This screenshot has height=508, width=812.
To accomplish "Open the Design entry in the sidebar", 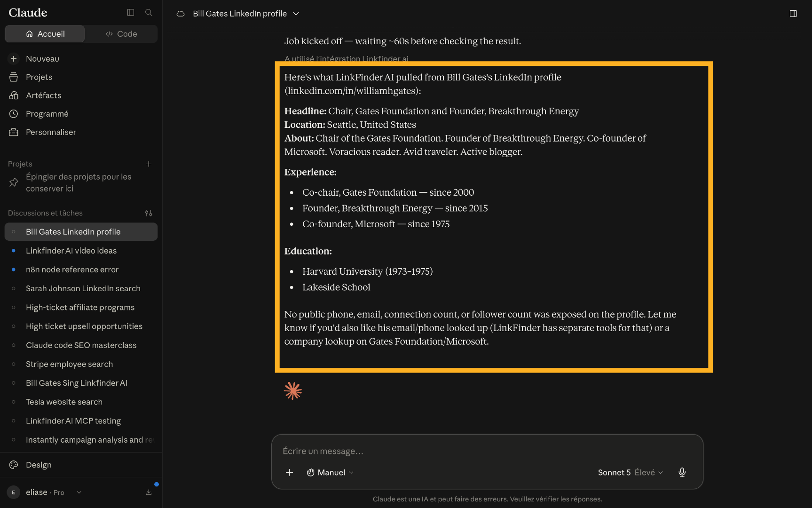I will click(81, 465).
